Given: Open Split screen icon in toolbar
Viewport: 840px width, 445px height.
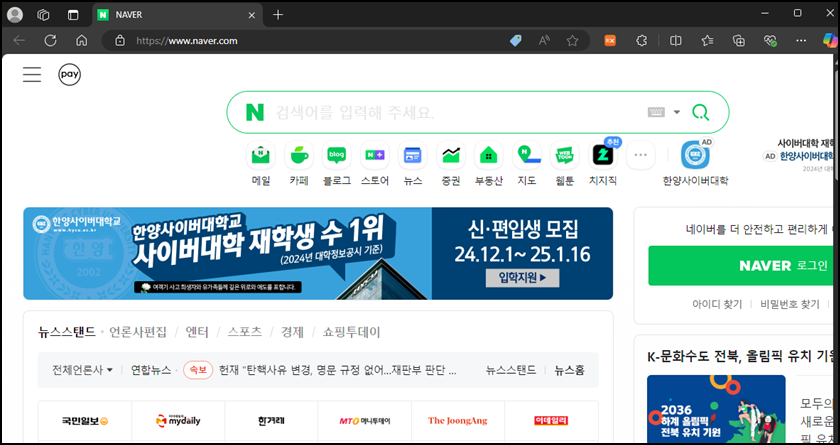Looking at the screenshot, I should 676,41.
